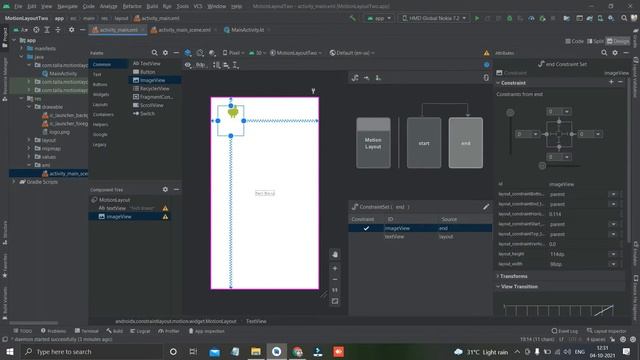Open project tool window settings gear
The height and width of the screenshot is (360, 640).
coord(71,30)
